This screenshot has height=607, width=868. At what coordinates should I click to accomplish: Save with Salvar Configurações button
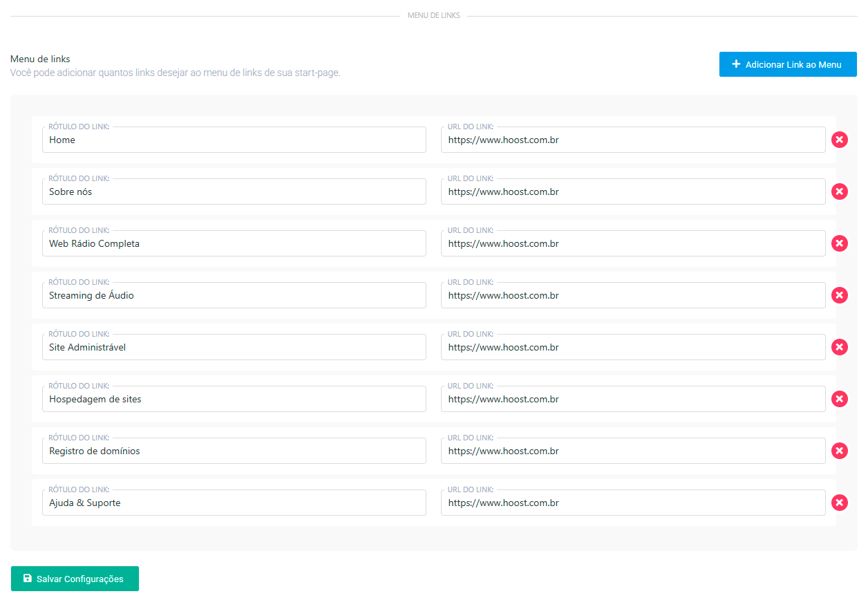75,579
